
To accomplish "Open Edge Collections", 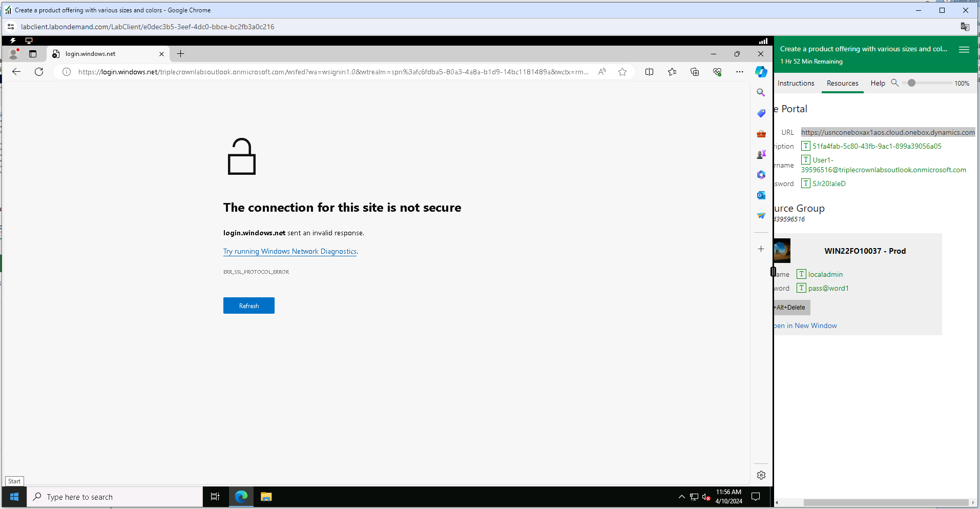I will coord(695,72).
